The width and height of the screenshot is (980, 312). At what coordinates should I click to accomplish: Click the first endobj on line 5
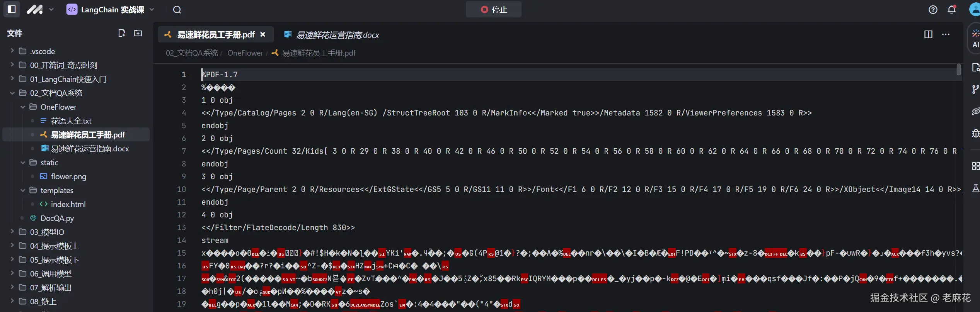(x=215, y=125)
